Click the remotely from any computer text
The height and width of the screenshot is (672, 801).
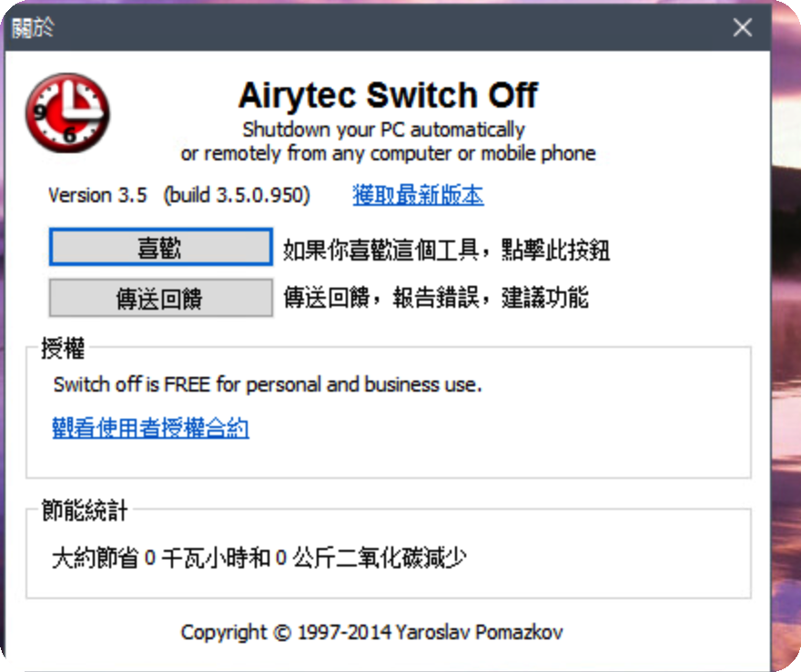tap(388, 153)
